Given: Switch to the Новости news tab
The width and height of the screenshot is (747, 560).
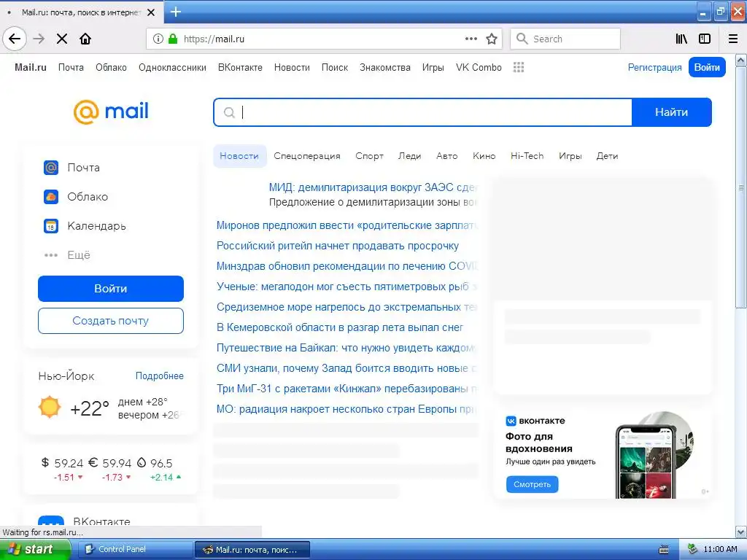Looking at the screenshot, I should 239,156.
